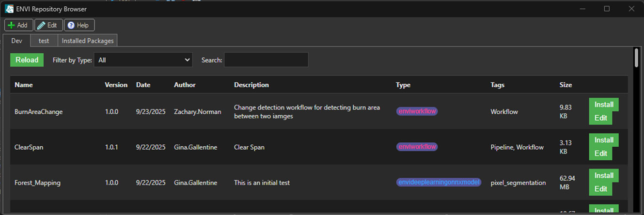Click the enviworkflow type tag for BurnAreaChange
This screenshot has height=215, width=644.
pyautogui.click(x=417, y=111)
